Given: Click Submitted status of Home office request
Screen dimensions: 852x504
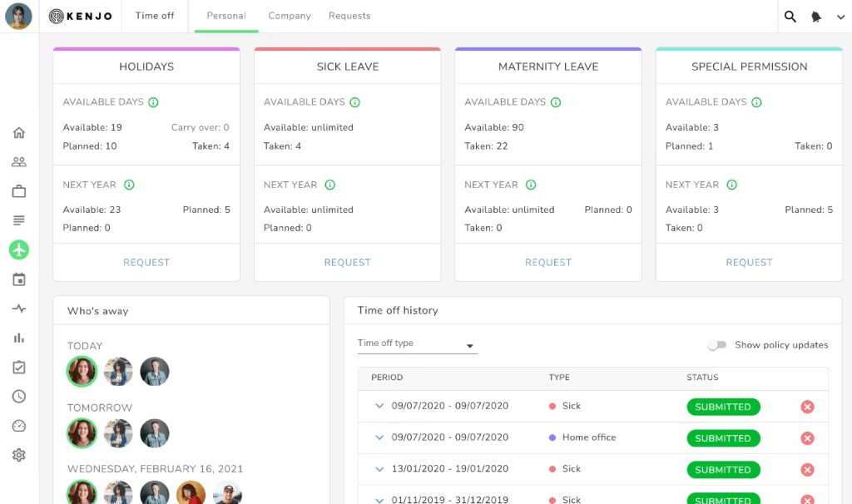Looking at the screenshot, I should click(723, 438).
